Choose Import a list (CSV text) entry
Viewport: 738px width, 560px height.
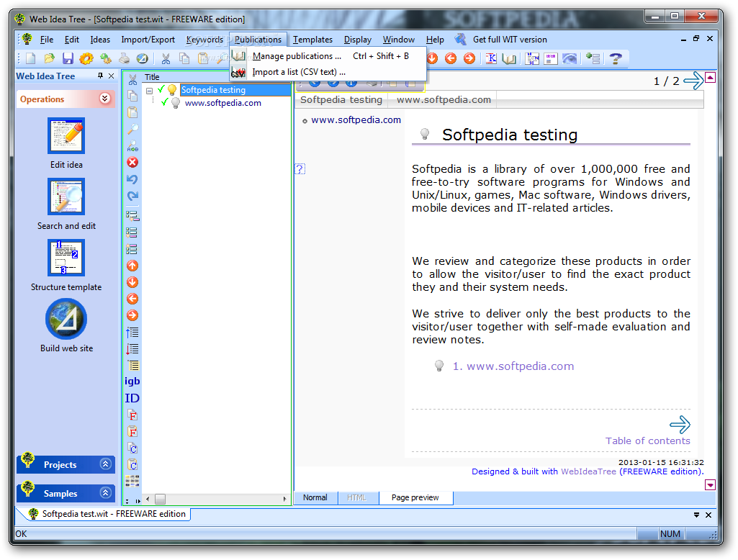click(328, 72)
